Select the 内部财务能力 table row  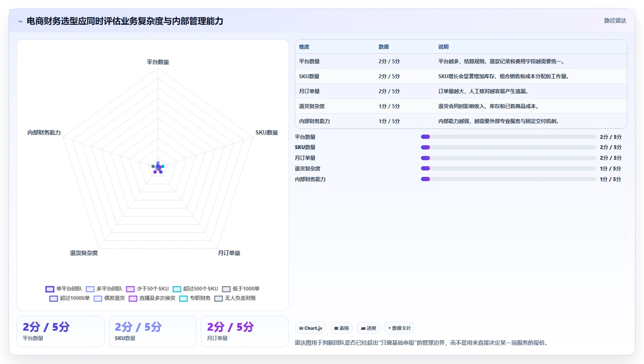click(x=461, y=121)
